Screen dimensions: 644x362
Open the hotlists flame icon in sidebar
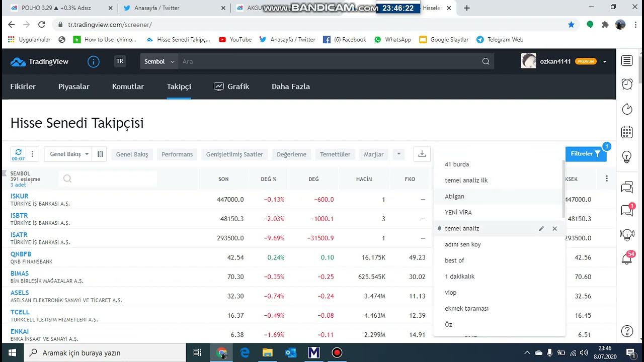coord(627,108)
